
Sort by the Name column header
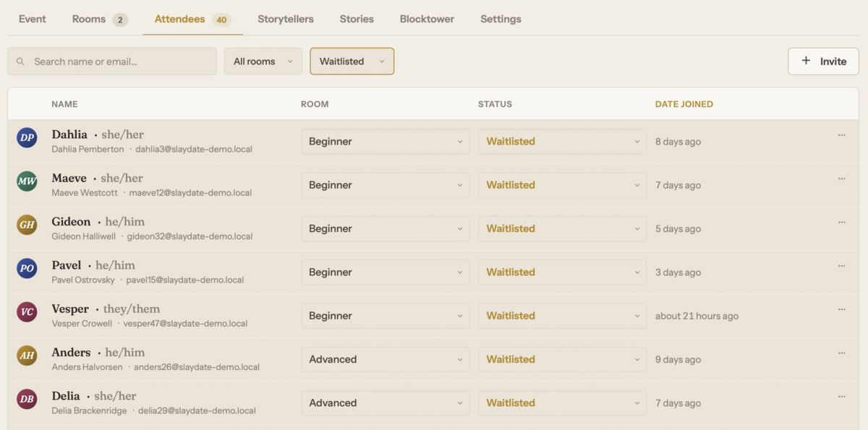pos(64,104)
